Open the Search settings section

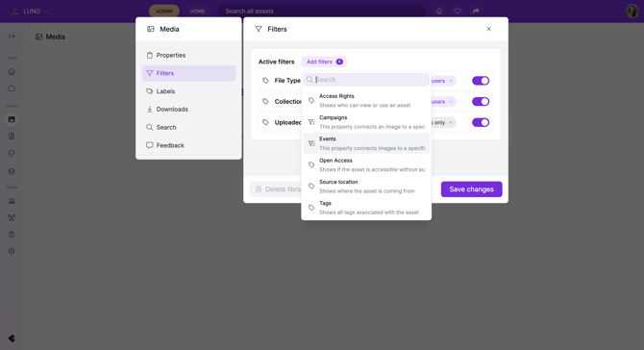(188, 127)
